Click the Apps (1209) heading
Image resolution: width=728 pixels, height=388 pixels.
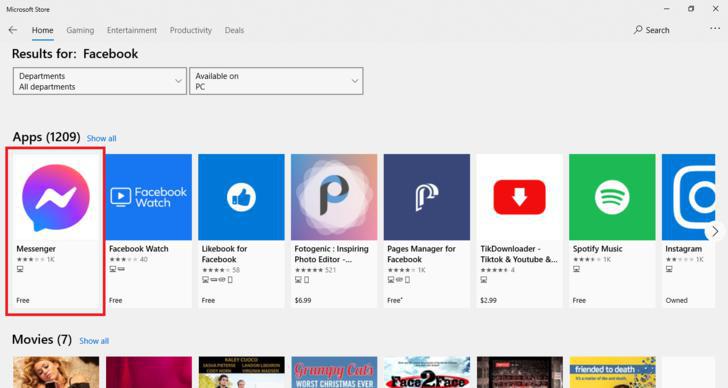(x=46, y=137)
